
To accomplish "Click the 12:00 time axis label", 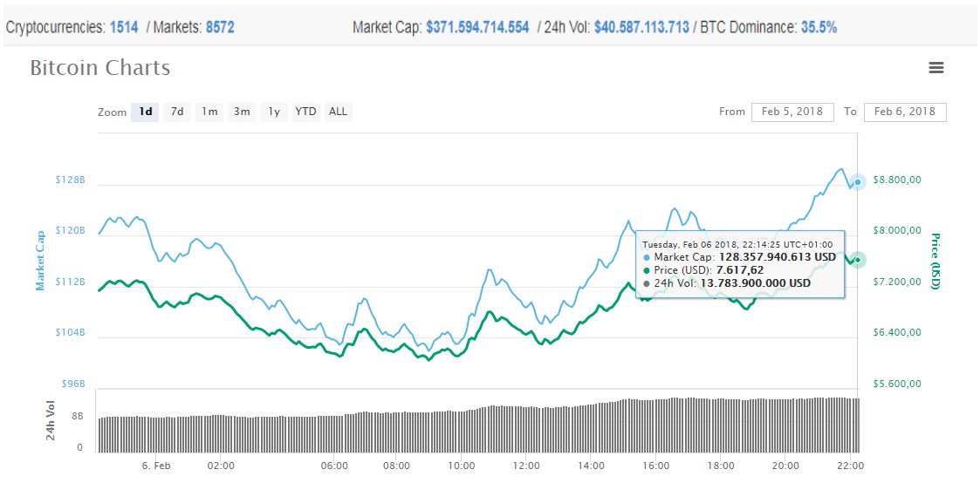I will [526, 466].
